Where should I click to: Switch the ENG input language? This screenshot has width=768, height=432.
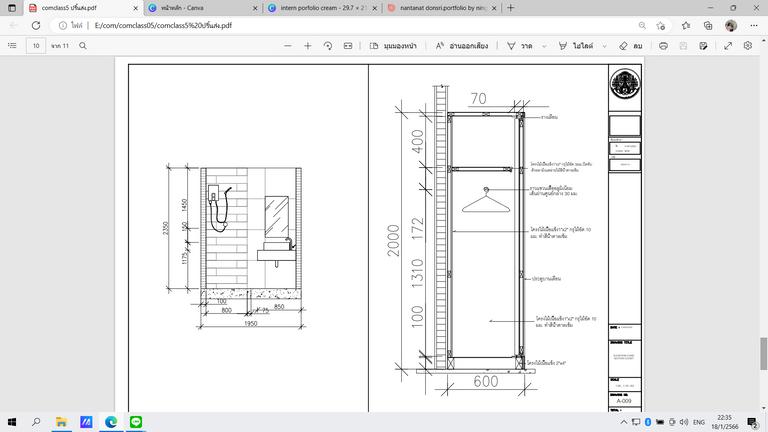click(699, 422)
